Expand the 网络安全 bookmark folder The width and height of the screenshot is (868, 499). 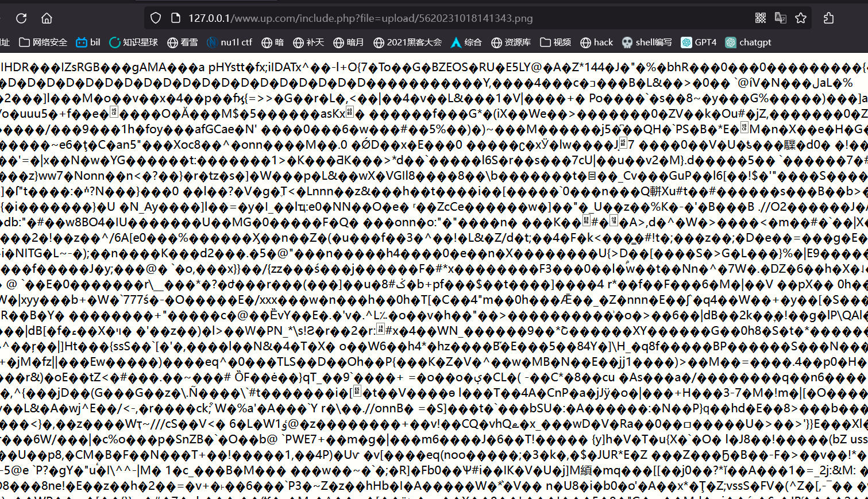point(43,42)
